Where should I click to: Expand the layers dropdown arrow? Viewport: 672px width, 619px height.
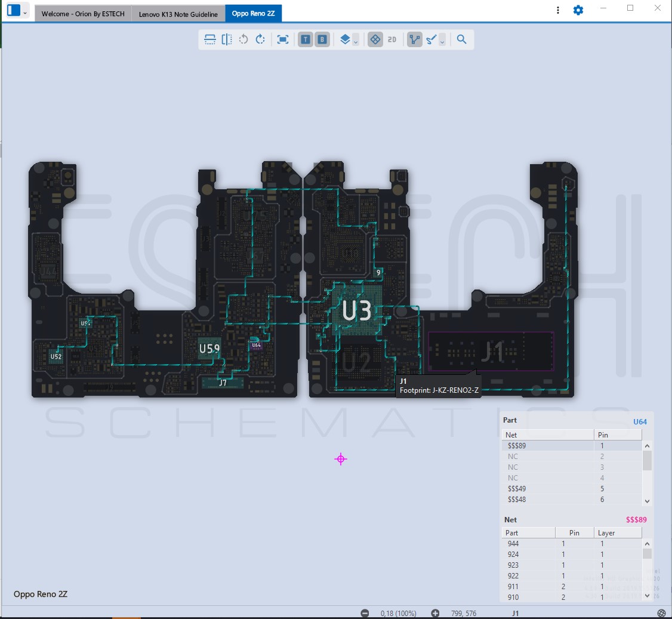[x=356, y=41]
